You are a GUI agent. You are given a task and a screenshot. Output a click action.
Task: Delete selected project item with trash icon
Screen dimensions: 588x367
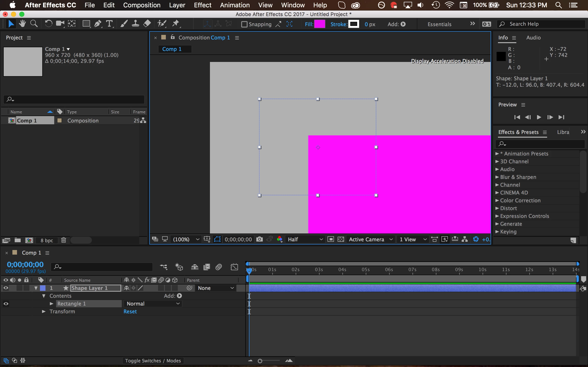click(64, 240)
